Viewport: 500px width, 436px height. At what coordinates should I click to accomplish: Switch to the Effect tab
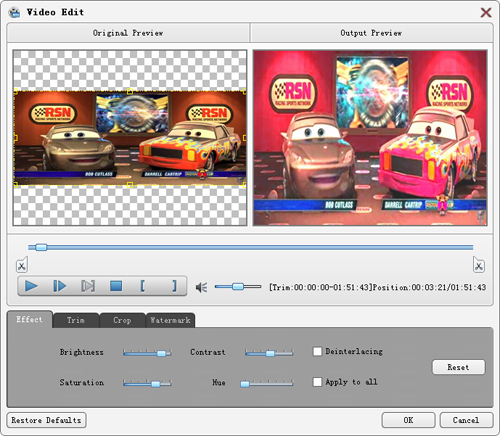pos(30,319)
